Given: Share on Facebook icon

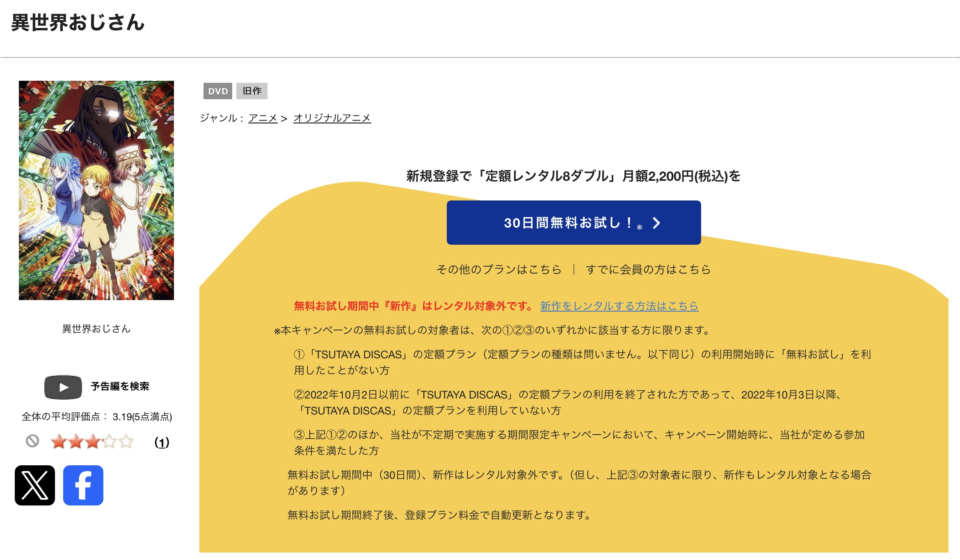Looking at the screenshot, I should [x=83, y=485].
